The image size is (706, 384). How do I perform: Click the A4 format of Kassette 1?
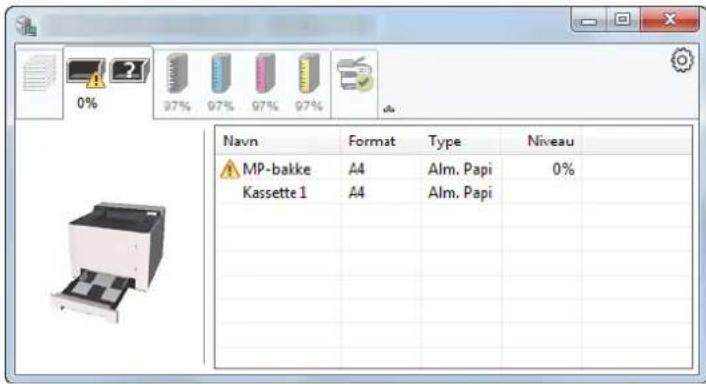click(x=356, y=193)
